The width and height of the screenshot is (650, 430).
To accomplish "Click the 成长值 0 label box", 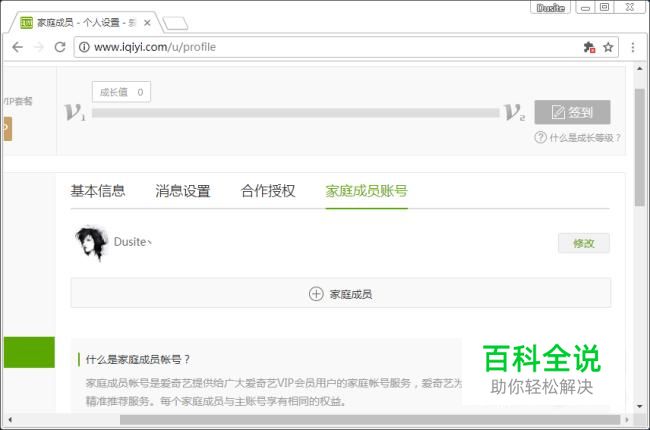I will pyautogui.click(x=121, y=92).
